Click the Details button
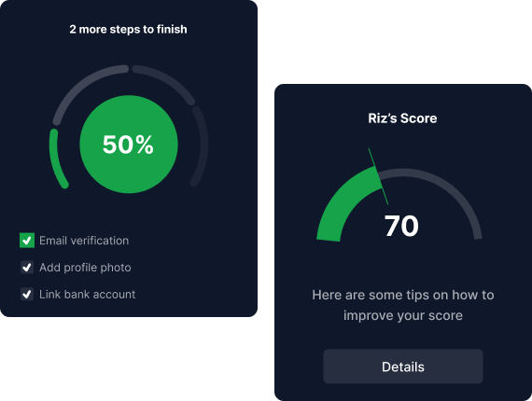 (402, 366)
